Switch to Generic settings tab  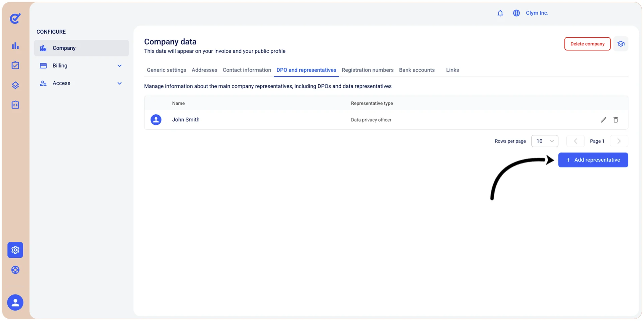tap(166, 70)
